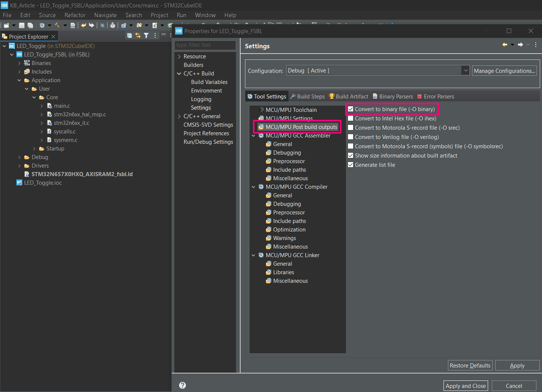
Task: Enable Convert to Intel Hex file option
Action: click(351, 118)
